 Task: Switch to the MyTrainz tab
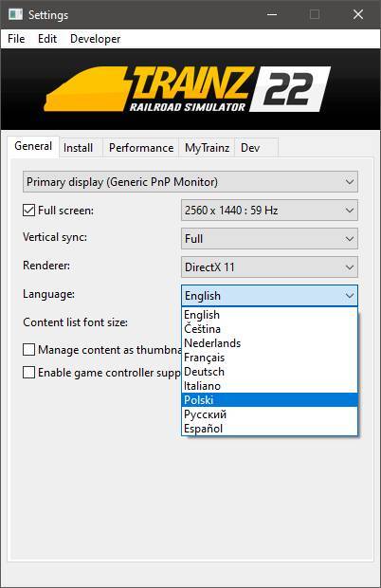coord(207,148)
